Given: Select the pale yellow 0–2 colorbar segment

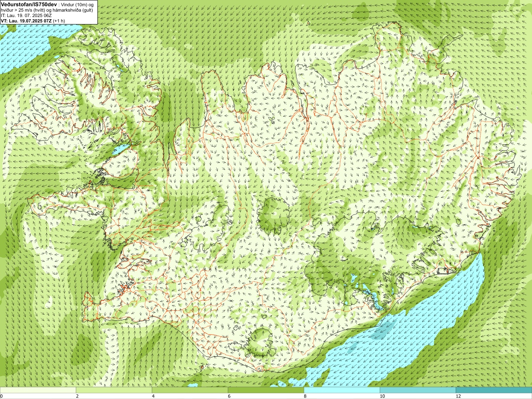Looking at the screenshot, I should pos(38,390).
